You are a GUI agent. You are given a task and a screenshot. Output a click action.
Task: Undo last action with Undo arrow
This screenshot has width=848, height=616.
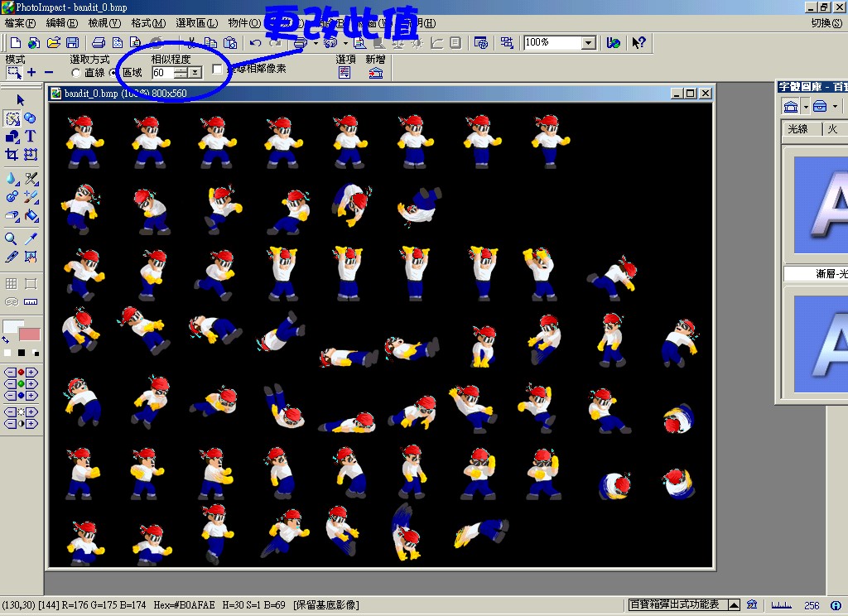coord(255,43)
